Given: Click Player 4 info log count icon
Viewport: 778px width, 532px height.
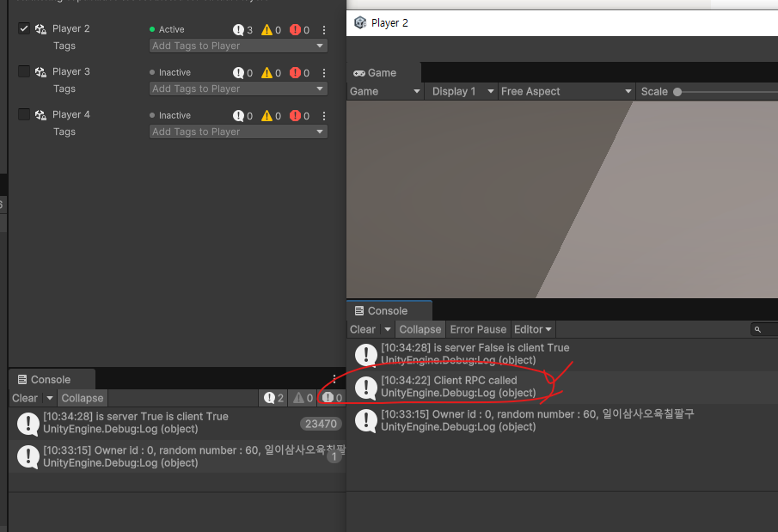Looking at the screenshot, I should (x=239, y=116).
